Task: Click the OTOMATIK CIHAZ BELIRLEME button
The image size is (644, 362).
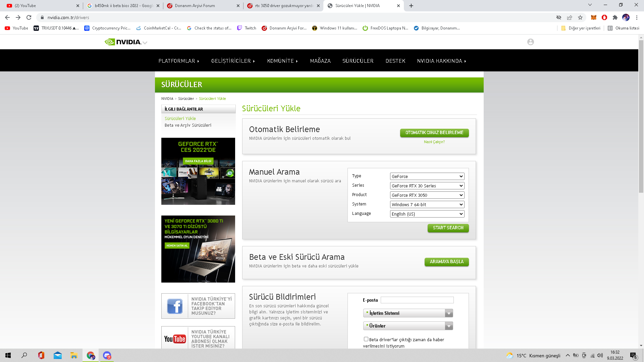Action: 434,133
